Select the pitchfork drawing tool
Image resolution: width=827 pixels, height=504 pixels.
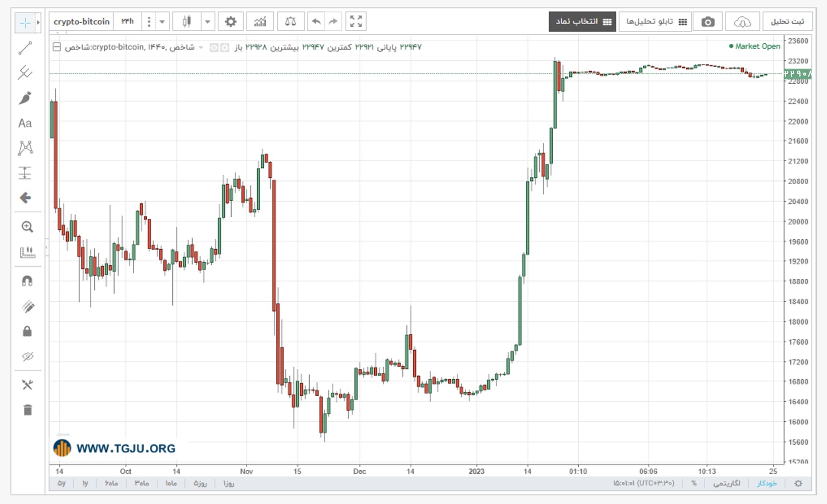pyautogui.click(x=25, y=73)
